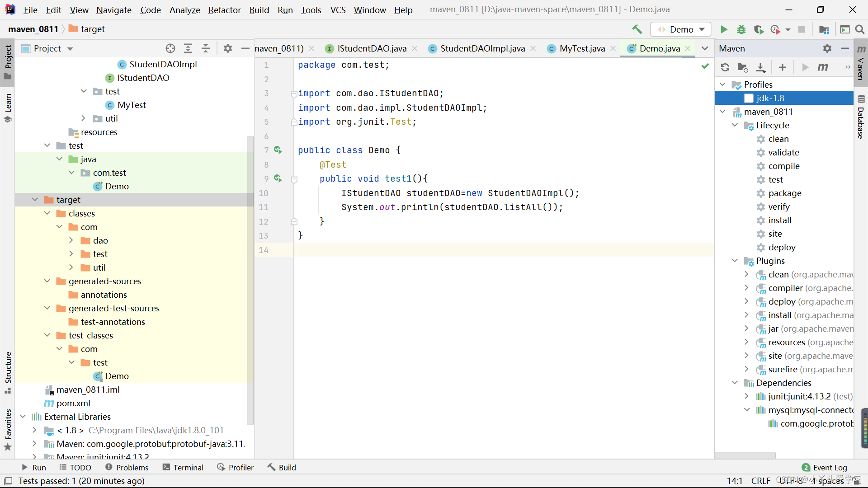Run Demo with coverage

[759, 29]
